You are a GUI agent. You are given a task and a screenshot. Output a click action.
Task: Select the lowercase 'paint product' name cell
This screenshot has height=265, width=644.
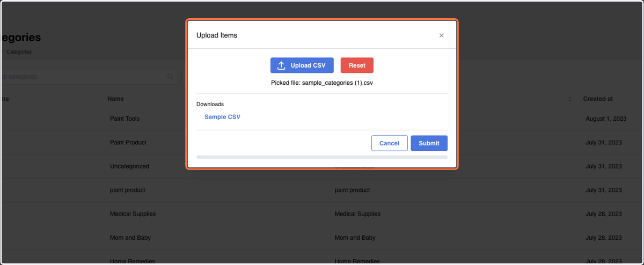128,190
